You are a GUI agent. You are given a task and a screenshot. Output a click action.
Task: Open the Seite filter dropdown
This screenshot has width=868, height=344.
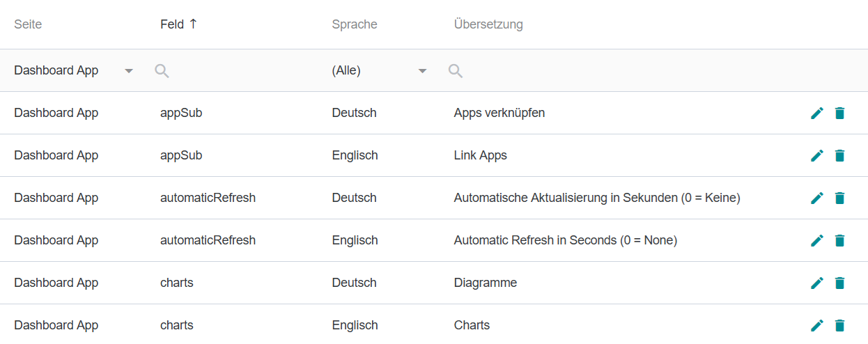click(129, 70)
